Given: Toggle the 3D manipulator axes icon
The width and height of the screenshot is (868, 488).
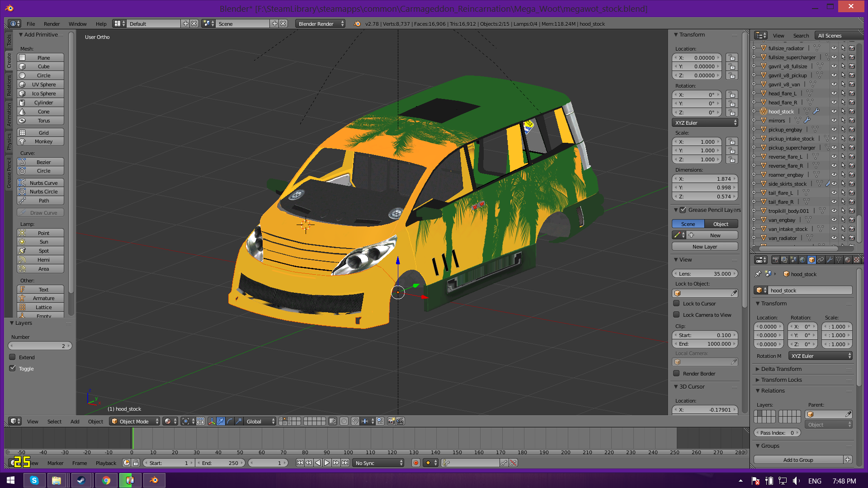Looking at the screenshot, I should 212,421.
